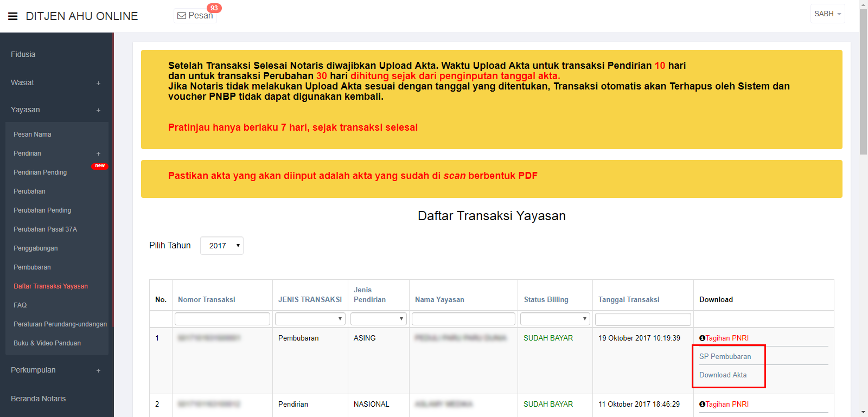868x417 pixels.
Task: Expand the Pendirian submenu plus icon
Action: point(98,153)
